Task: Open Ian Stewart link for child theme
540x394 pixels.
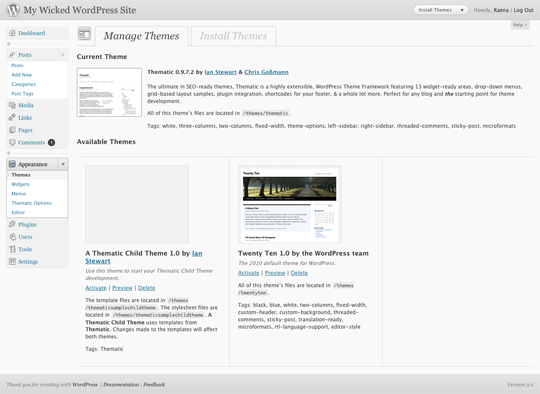Action: point(144,257)
